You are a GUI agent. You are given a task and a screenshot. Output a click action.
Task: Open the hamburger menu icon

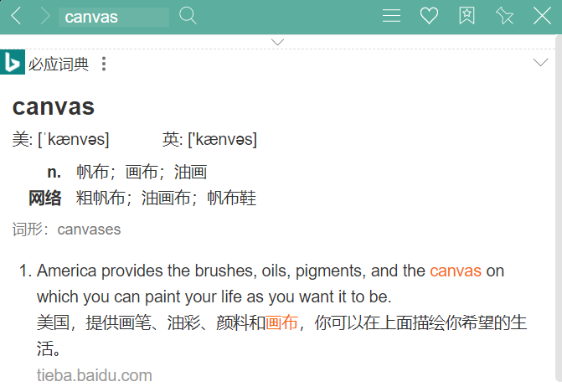pyautogui.click(x=391, y=16)
